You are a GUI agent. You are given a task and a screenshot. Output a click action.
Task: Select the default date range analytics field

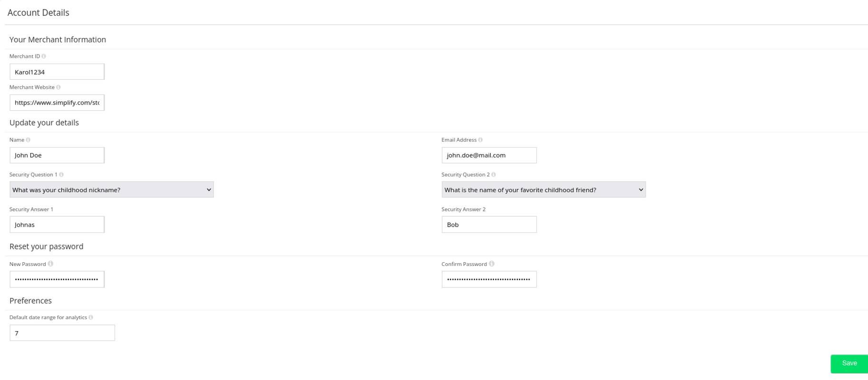62,333
